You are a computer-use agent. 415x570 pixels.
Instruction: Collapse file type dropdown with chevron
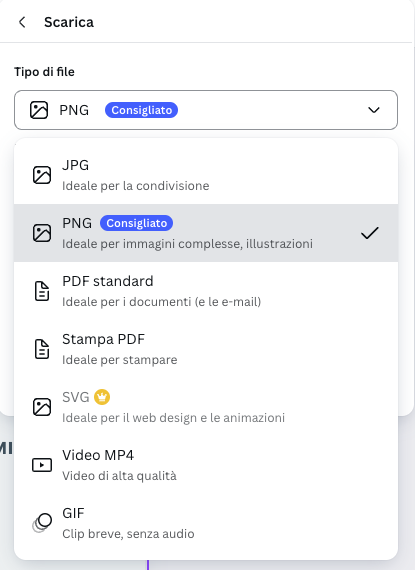click(374, 110)
